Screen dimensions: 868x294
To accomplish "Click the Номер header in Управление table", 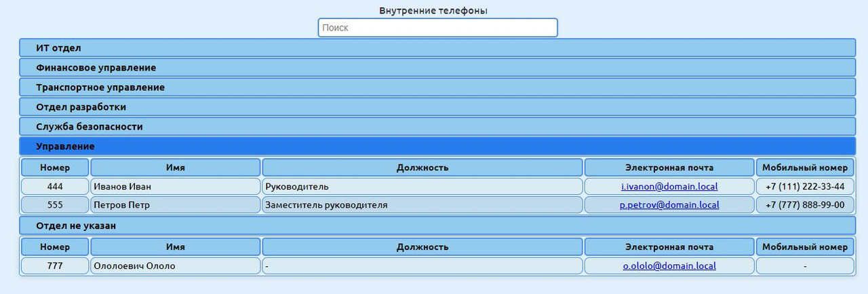I will point(55,168).
